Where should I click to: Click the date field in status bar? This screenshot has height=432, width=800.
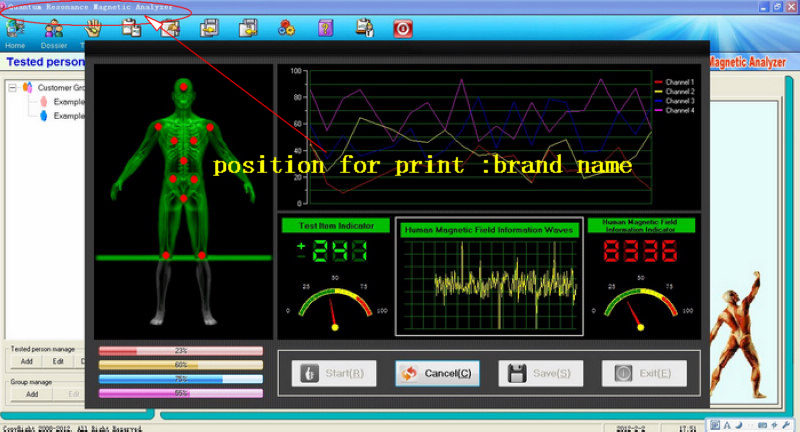(x=630, y=428)
